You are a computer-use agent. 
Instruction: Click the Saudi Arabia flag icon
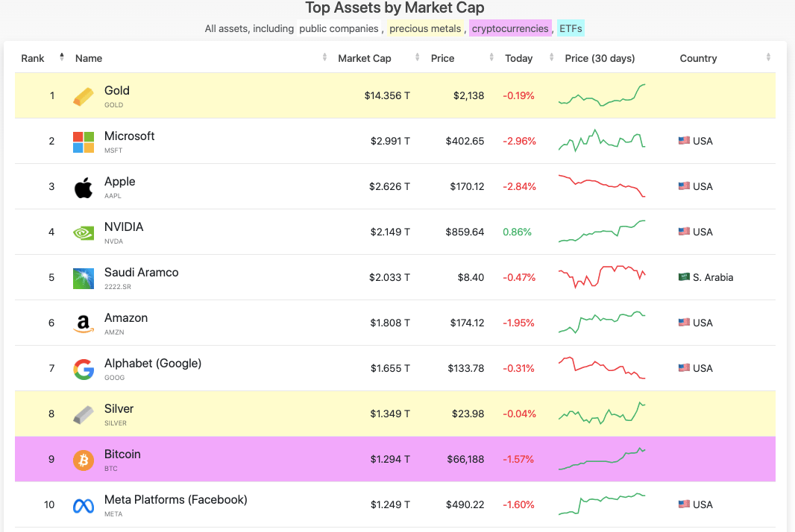coord(684,276)
